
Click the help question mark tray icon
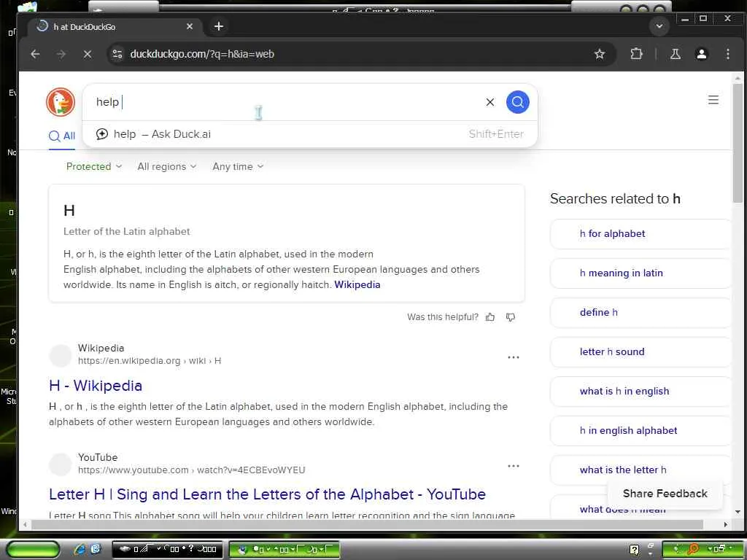coord(634,550)
